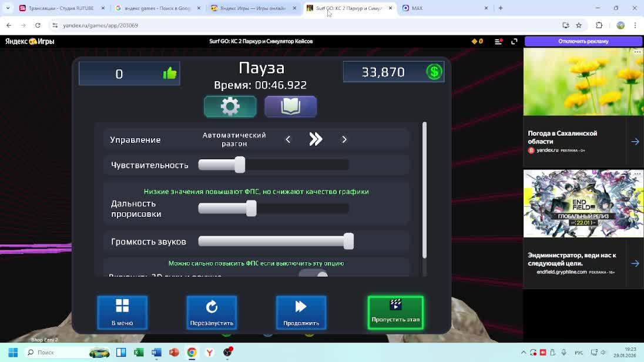Click the Дальность прорисовки slider handle
The height and width of the screenshot is (362, 644).
point(251,208)
